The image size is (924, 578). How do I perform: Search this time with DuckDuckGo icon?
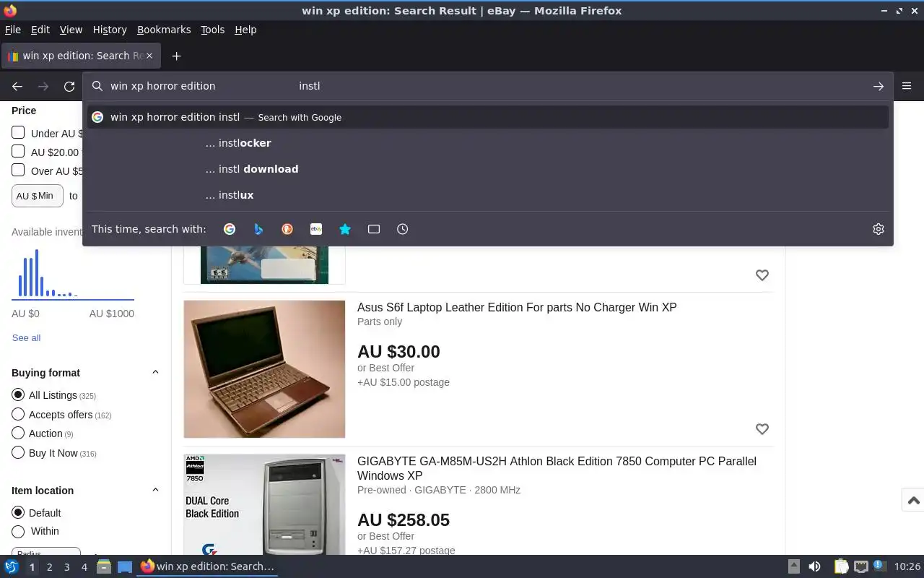click(287, 229)
